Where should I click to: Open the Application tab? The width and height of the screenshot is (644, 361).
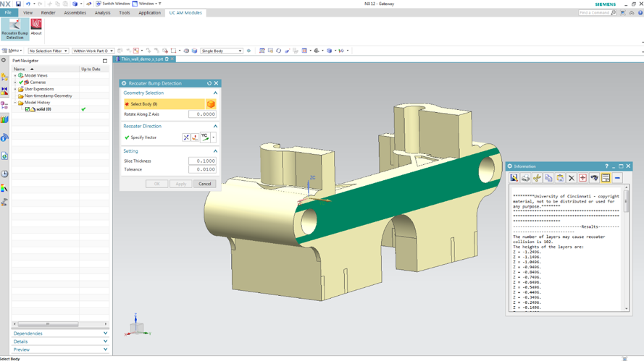pyautogui.click(x=149, y=13)
